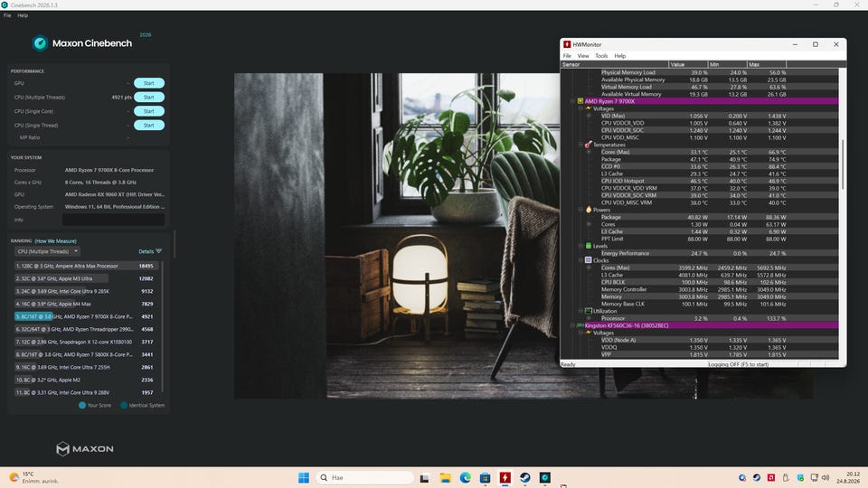Start the CPU (Multiple Threads) benchmark

149,97
